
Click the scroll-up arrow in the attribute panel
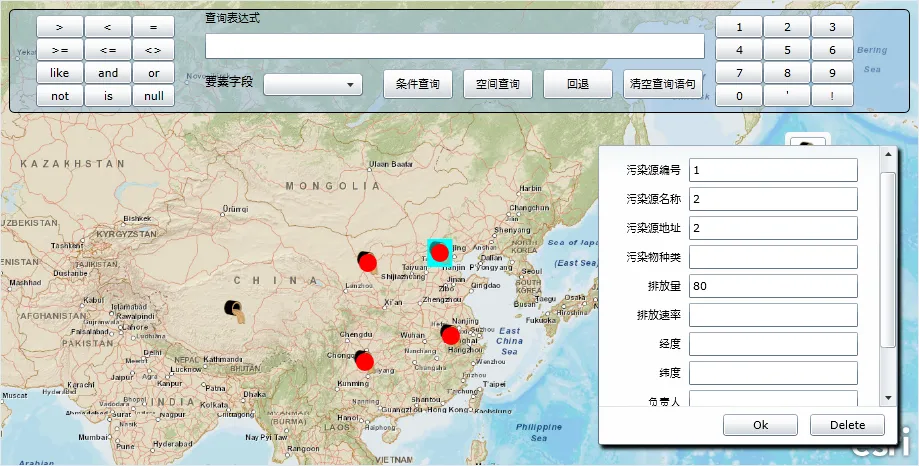[x=887, y=155]
